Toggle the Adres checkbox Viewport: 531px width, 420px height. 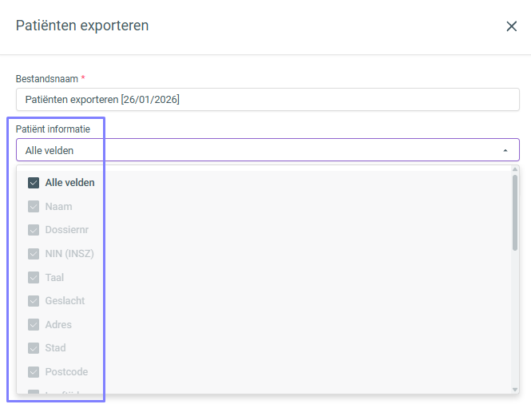34,325
